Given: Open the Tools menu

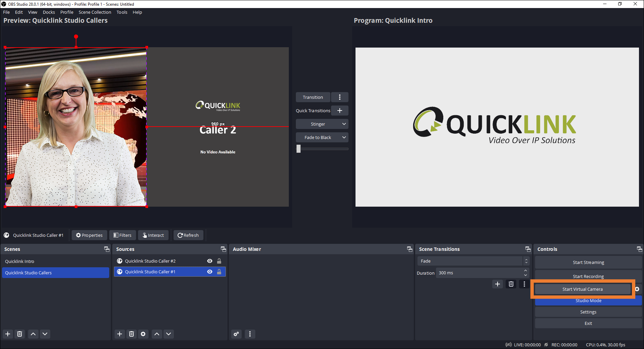Looking at the screenshot, I should point(122,12).
